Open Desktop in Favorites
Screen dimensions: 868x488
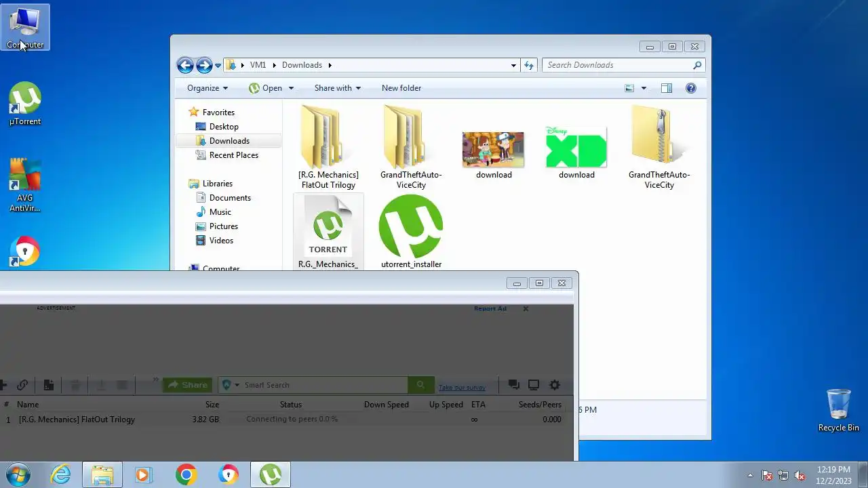pyautogui.click(x=224, y=127)
